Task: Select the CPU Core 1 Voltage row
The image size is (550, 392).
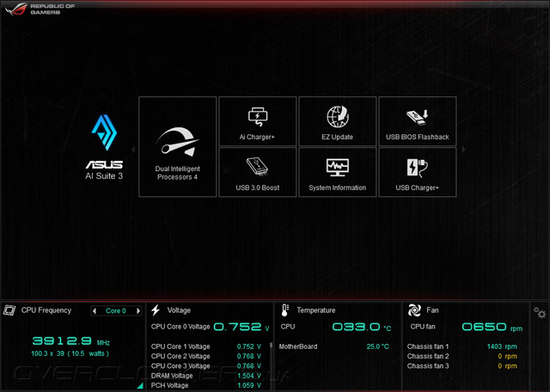Action: click(206, 346)
